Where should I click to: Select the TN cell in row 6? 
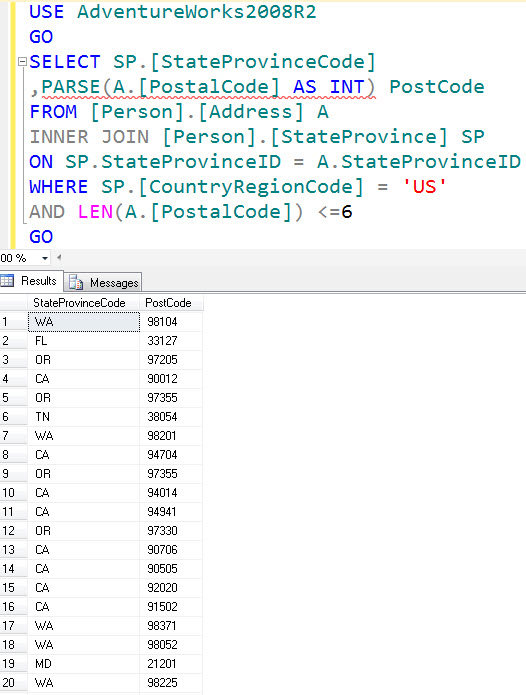pyautogui.click(x=84, y=417)
